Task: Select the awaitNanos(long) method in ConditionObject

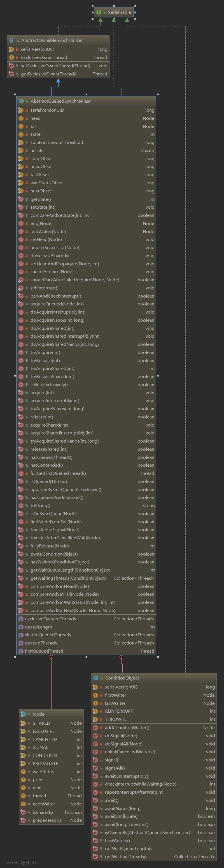Action: (x=122, y=808)
